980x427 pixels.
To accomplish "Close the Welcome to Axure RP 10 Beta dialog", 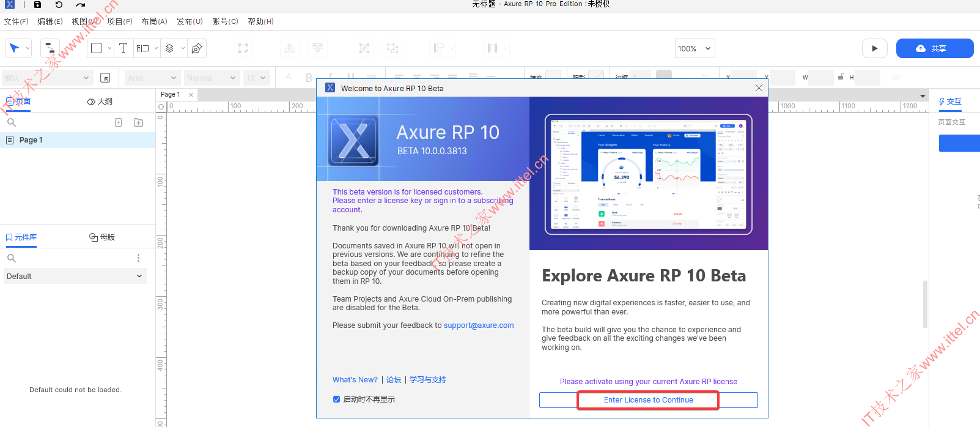I will 759,88.
